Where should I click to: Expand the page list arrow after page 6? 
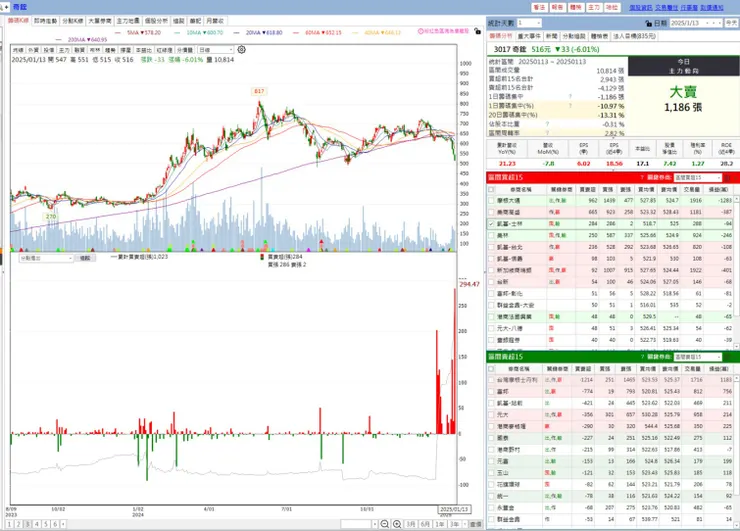point(63,524)
